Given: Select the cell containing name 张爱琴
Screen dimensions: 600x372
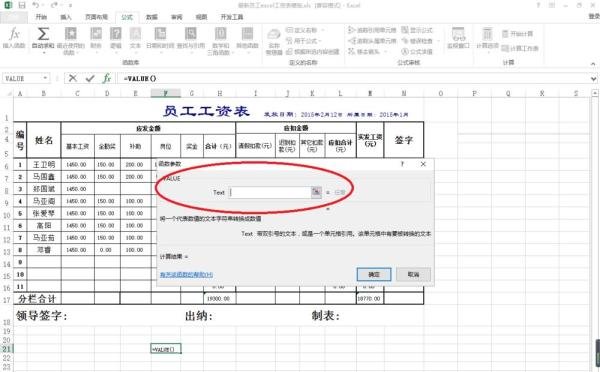Looking at the screenshot, I should (44, 213).
